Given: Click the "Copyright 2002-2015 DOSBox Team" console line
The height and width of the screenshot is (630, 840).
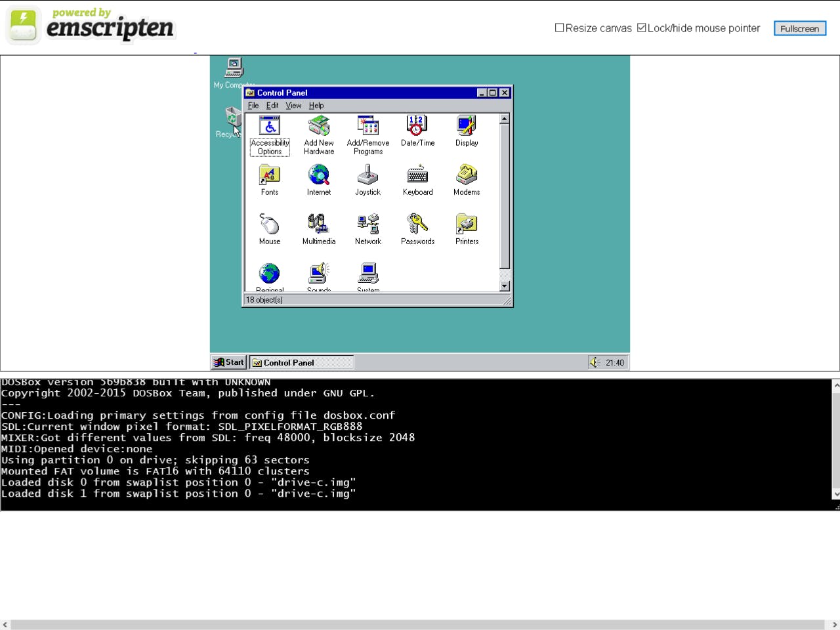Looking at the screenshot, I should point(188,393).
